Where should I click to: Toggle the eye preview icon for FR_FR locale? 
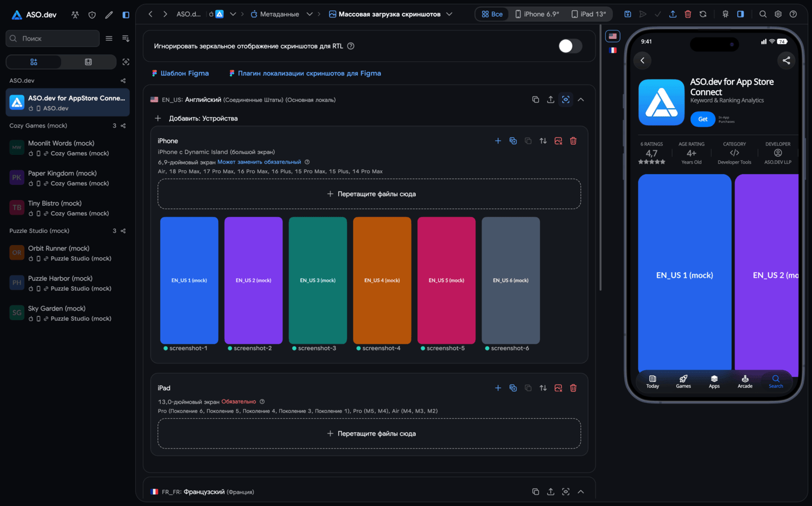(566, 492)
